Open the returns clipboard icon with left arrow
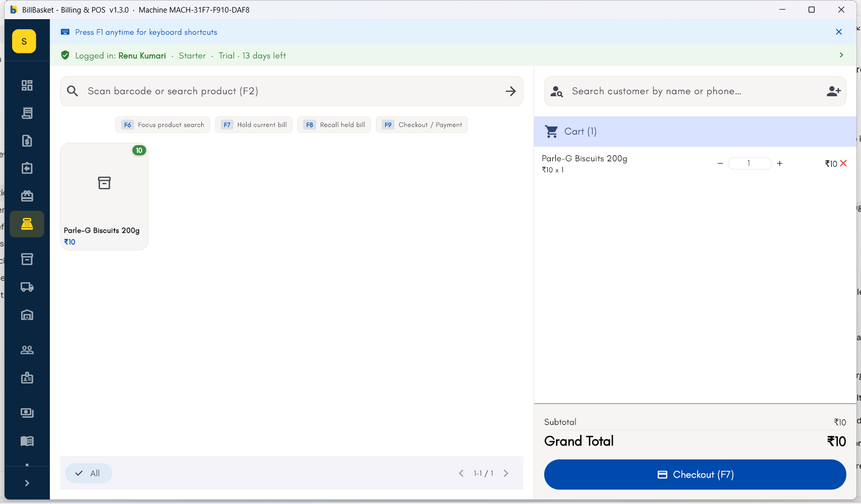This screenshot has width=861, height=504. pyautogui.click(x=27, y=168)
